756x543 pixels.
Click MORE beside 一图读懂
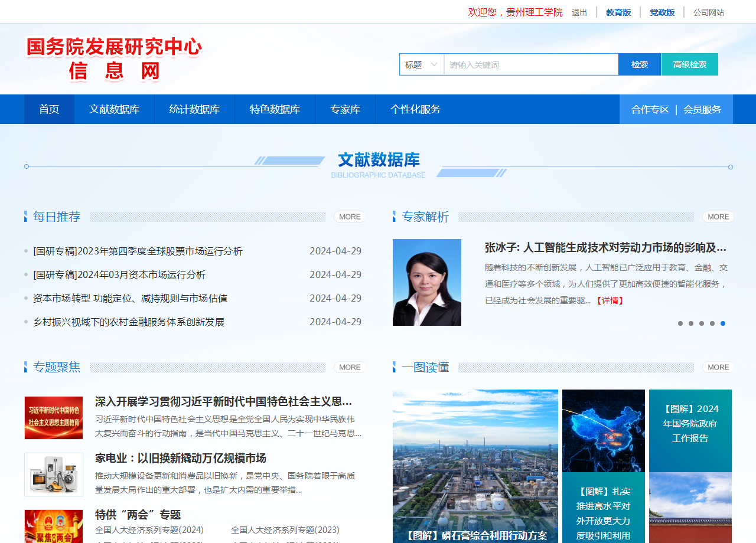(718, 367)
